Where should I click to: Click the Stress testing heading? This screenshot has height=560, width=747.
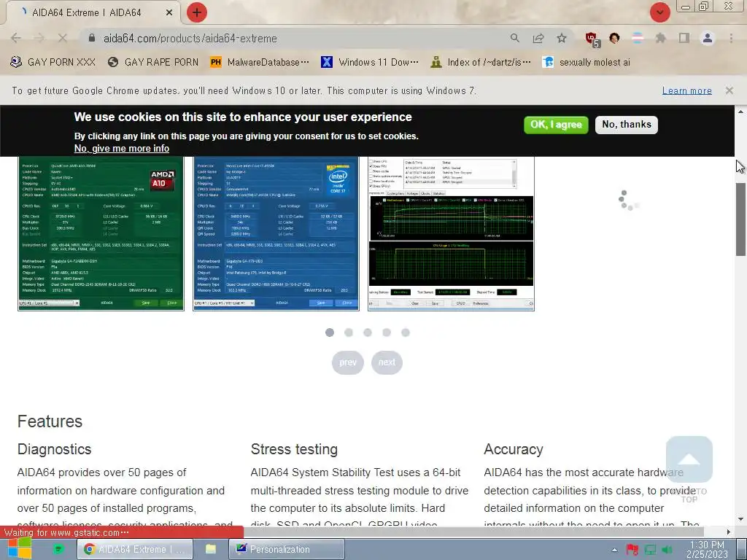click(x=294, y=449)
